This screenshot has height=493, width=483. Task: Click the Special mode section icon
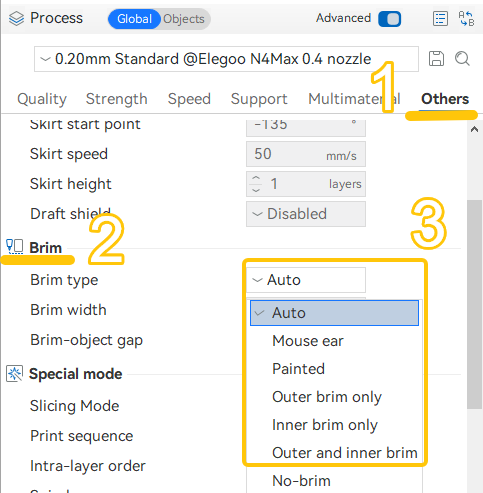[x=14, y=374]
